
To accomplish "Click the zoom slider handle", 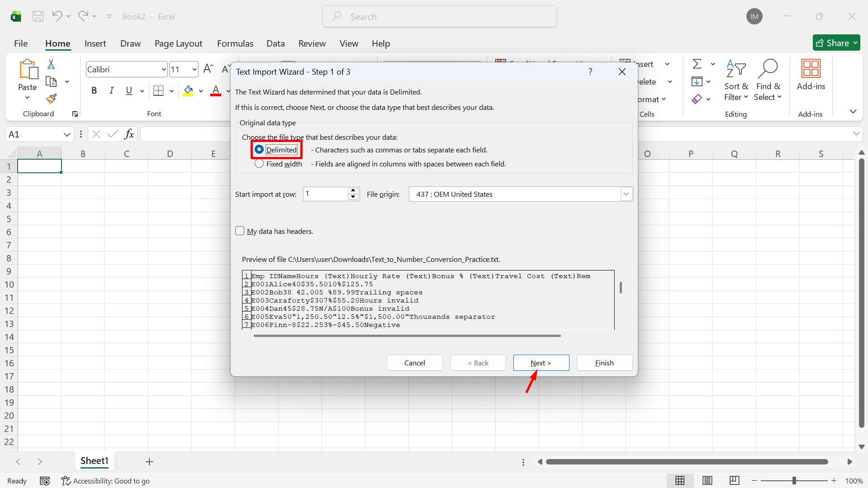I will click(794, 481).
